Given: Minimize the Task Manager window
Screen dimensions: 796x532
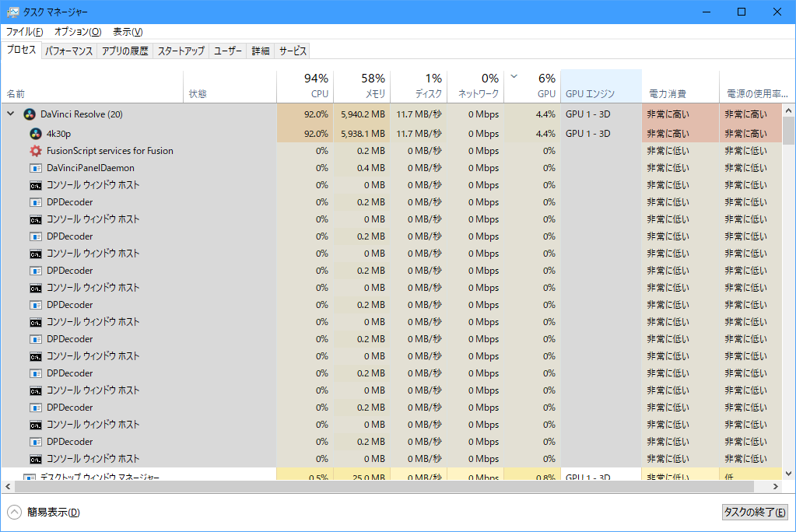Looking at the screenshot, I should pos(707,12).
